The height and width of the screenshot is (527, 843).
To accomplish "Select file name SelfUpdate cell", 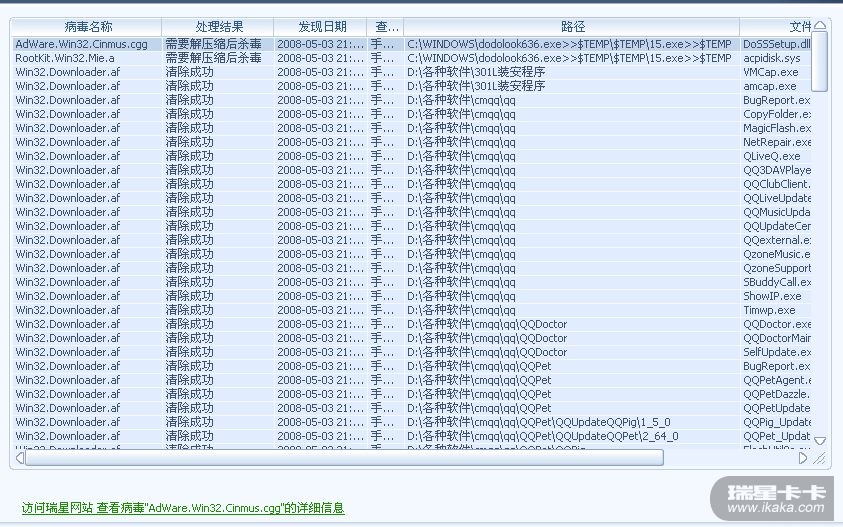I will pyautogui.click(x=776, y=352).
